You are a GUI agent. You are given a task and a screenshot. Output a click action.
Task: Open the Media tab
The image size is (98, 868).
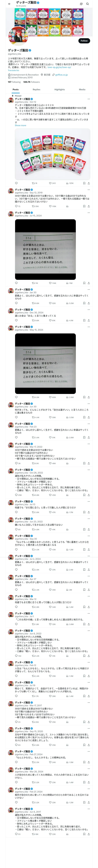82,90
